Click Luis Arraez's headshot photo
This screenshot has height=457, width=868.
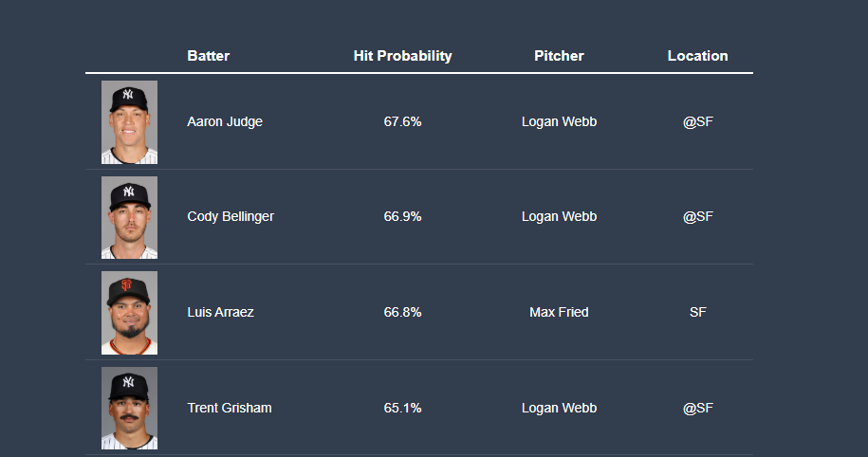(129, 313)
